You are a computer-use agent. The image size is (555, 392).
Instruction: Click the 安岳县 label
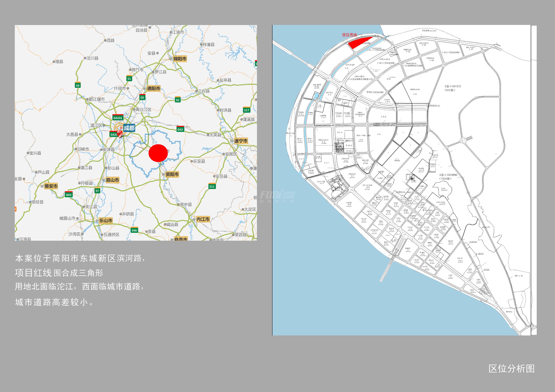(x=221, y=176)
